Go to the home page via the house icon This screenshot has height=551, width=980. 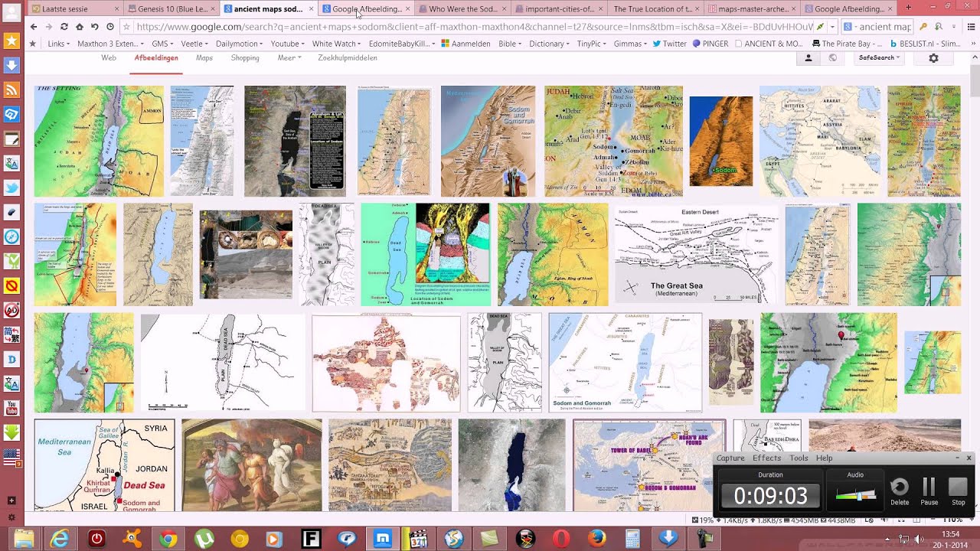(x=80, y=27)
